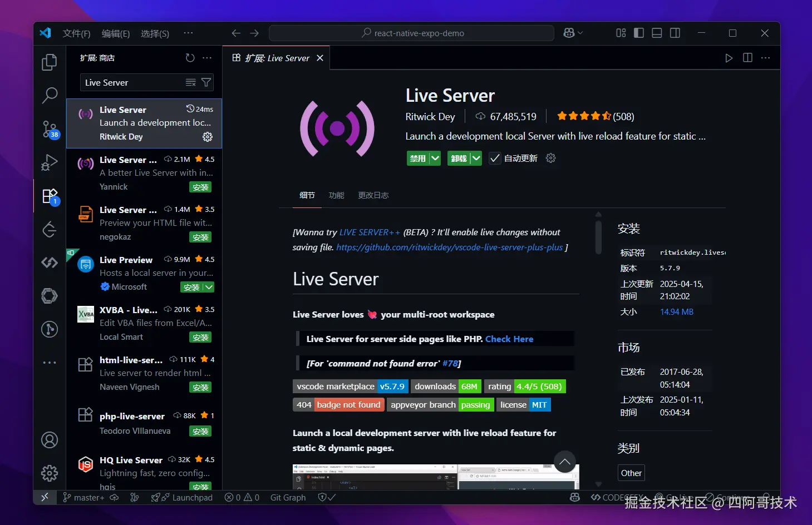This screenshot has height=525, width=812.
Task: Open the Extensions view icon
Action: pos(50,196)
